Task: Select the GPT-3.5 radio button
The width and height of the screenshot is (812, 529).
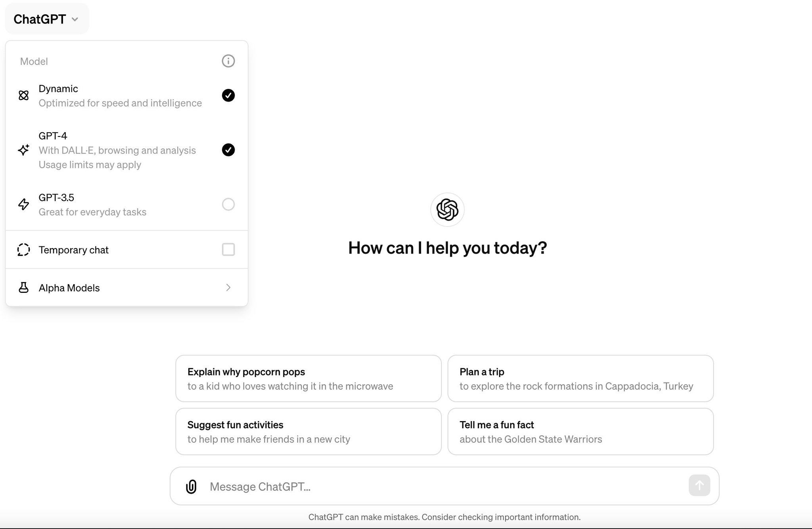Action: [228, 204]
